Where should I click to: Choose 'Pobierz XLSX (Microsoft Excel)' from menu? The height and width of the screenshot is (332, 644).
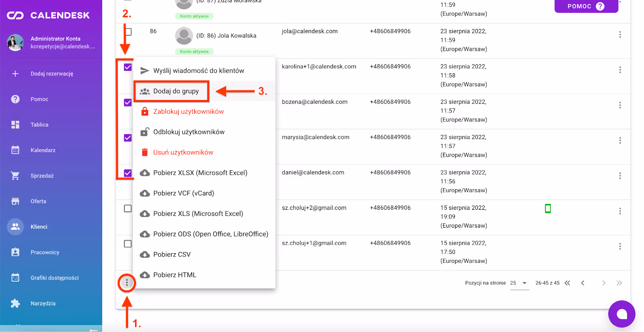pos(200,173)
